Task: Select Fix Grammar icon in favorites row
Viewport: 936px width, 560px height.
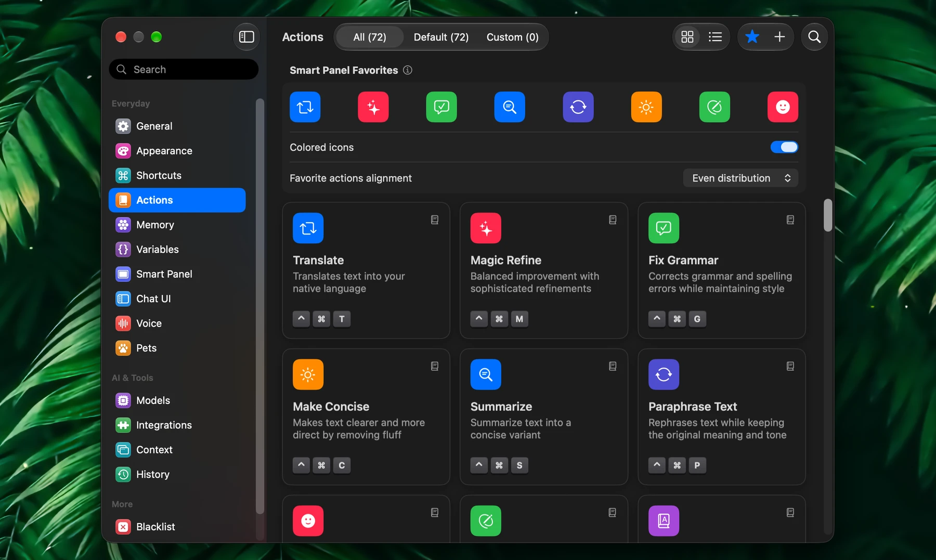Action: (441, 107)
